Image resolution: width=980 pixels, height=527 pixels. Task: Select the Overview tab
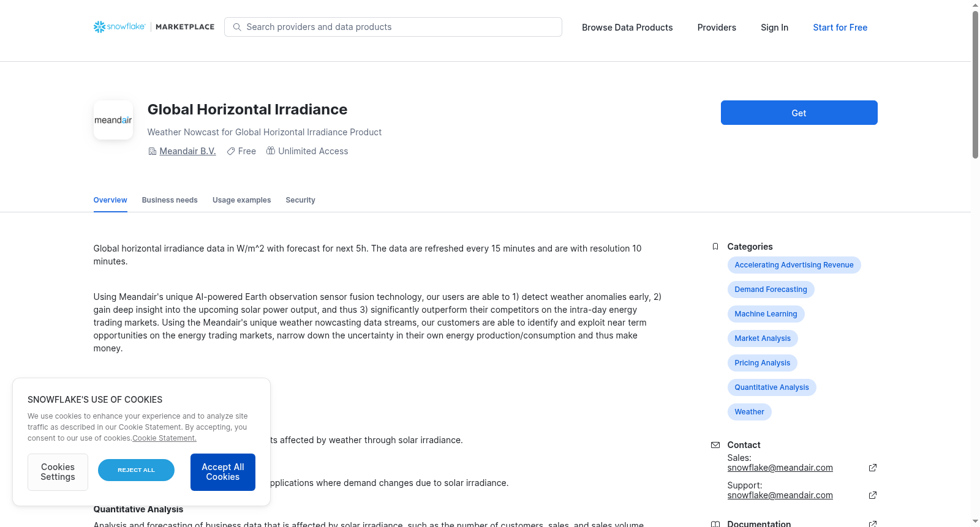coord(110,200)
